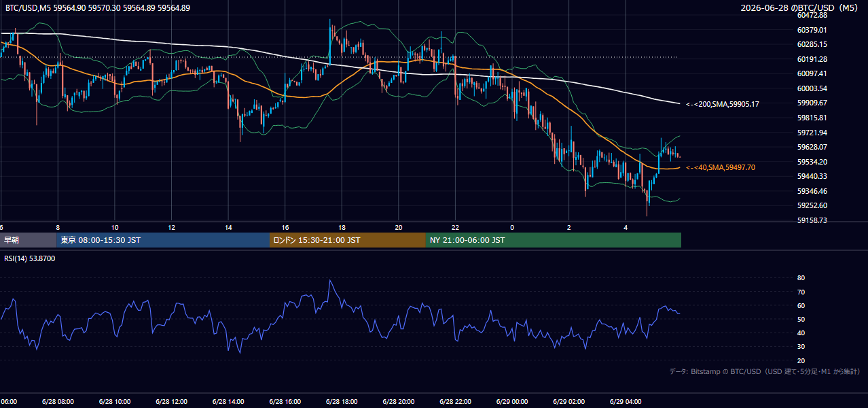Click hour tick 12 below the price chart
868x408 pixels.
pos(171,227)
